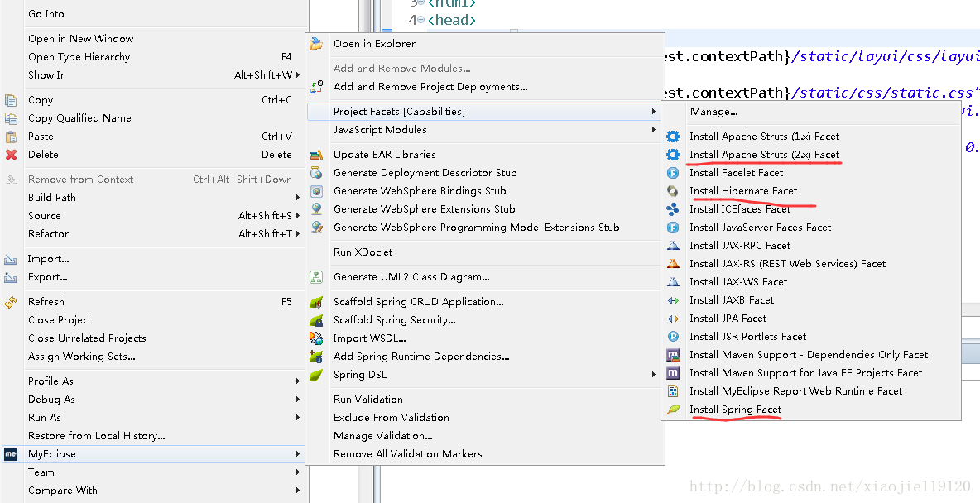The image size is (980, 503).
Task: Expand the Refactor submenu
Action: pos(298,233)
